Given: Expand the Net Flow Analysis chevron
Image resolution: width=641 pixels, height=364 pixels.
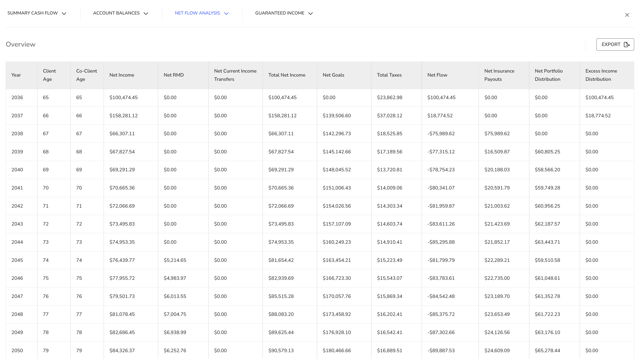Looking at the screenshot, I should click(x=226, y=14).
